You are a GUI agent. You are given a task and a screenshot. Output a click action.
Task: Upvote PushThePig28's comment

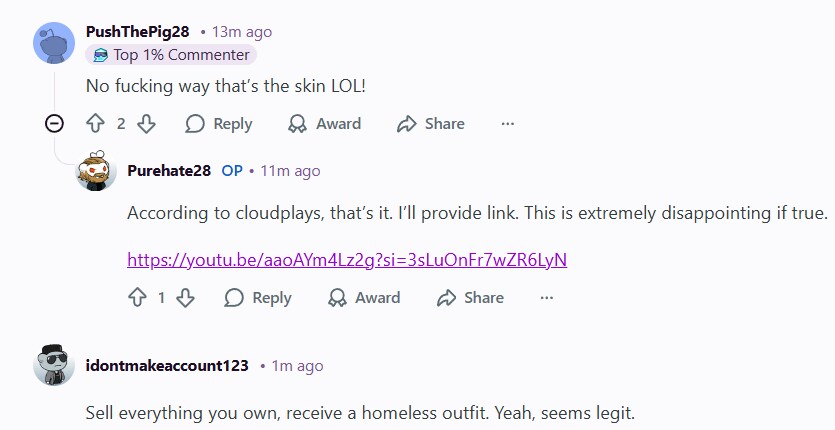95,124
